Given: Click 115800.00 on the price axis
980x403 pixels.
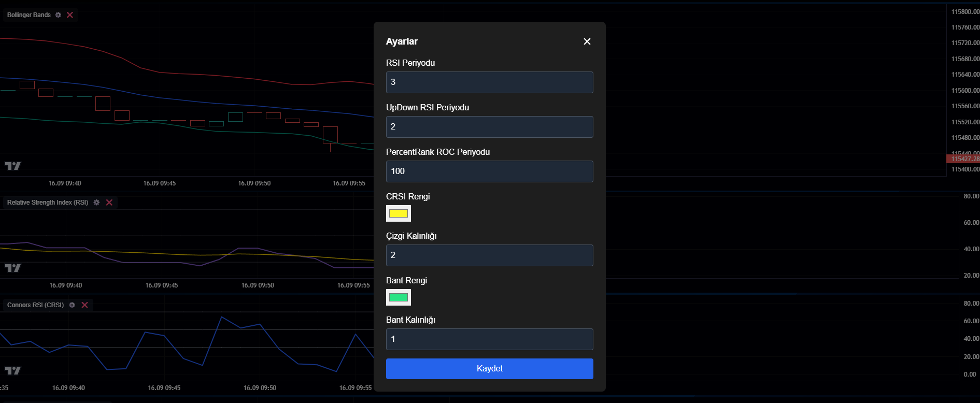Looking at the screenshot, I should pos(965,12).
